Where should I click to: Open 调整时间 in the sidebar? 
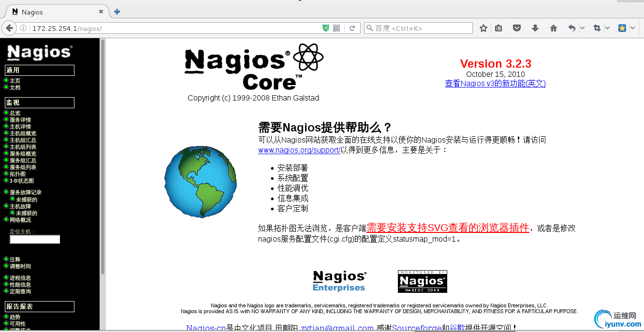click(x=20, y=266)
